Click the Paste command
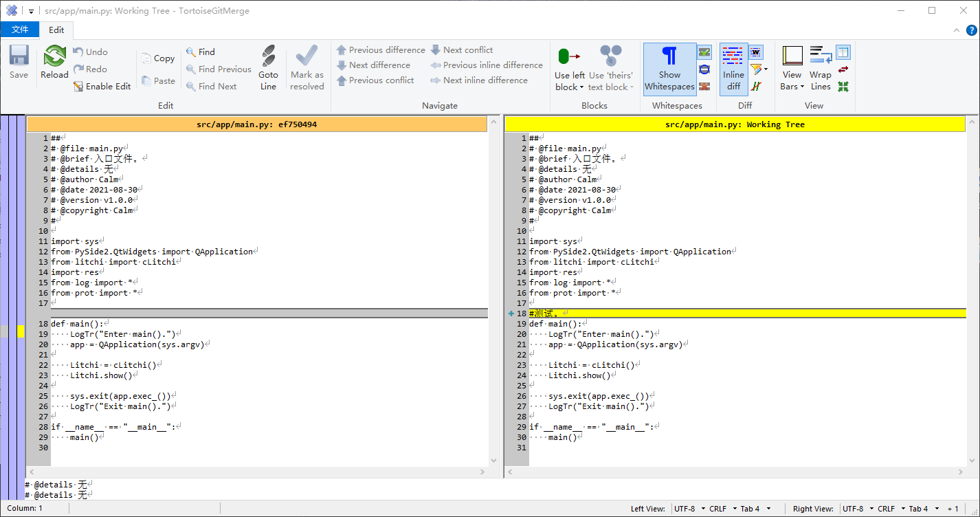 tap(158, 80)
